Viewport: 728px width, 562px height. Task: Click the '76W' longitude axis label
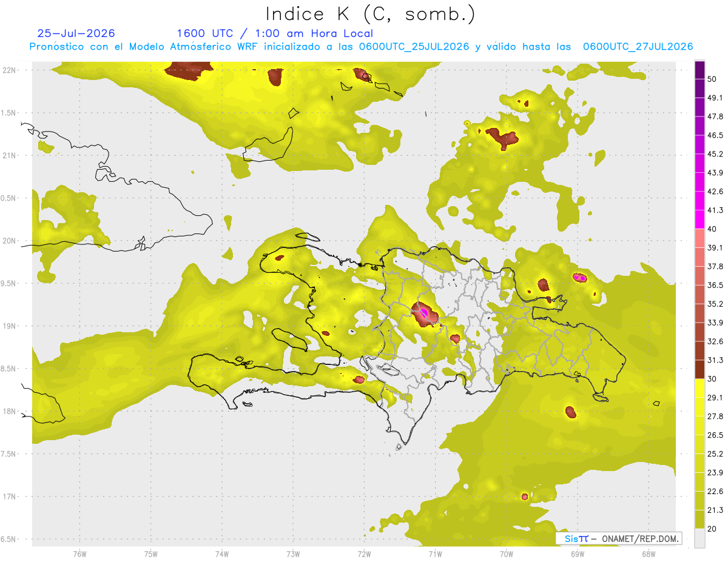coord(79,554)
